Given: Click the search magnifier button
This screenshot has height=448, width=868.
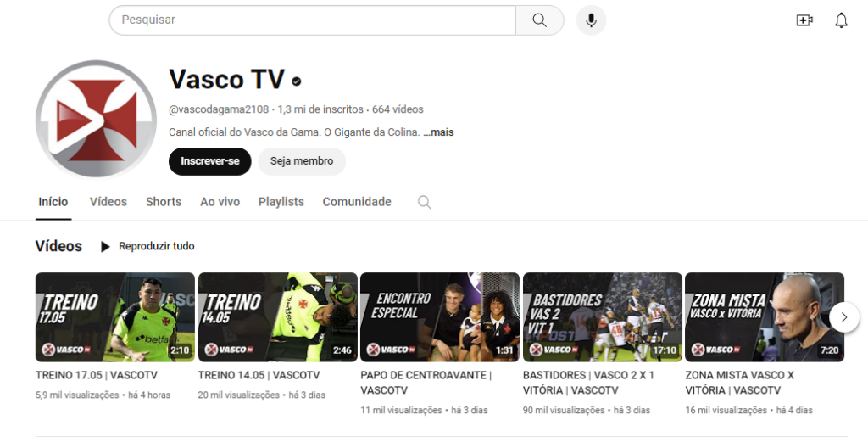Looking at the screenshot, I should coord(540,20).
